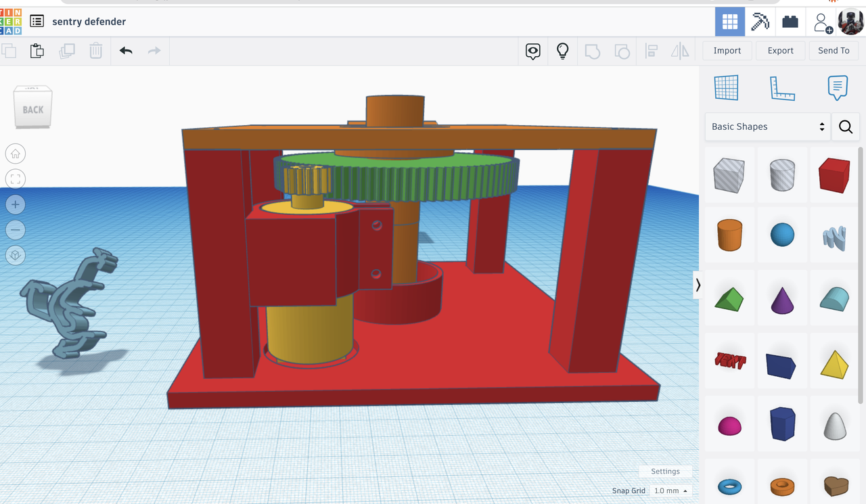866x504 pixels.
Task: Click the Settings button
Action: (665, 472)
